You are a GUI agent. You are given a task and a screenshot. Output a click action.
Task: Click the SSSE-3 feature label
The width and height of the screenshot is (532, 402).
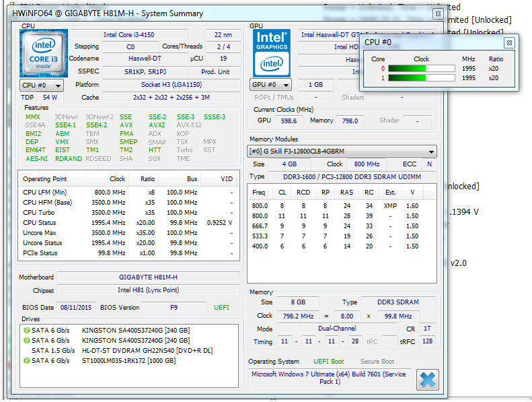215,117
